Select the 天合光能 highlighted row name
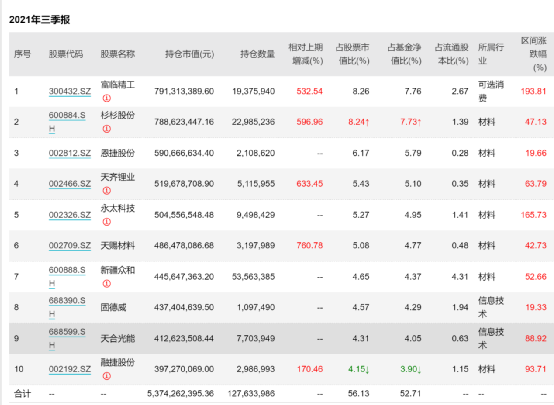Viewport: 554px width, 405px height. coord(118,339)
